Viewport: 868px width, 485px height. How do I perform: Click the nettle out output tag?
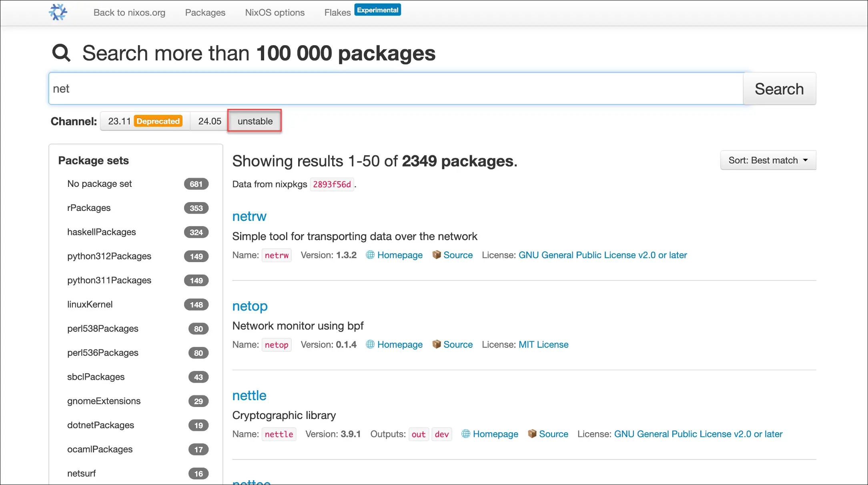[419, 434]
